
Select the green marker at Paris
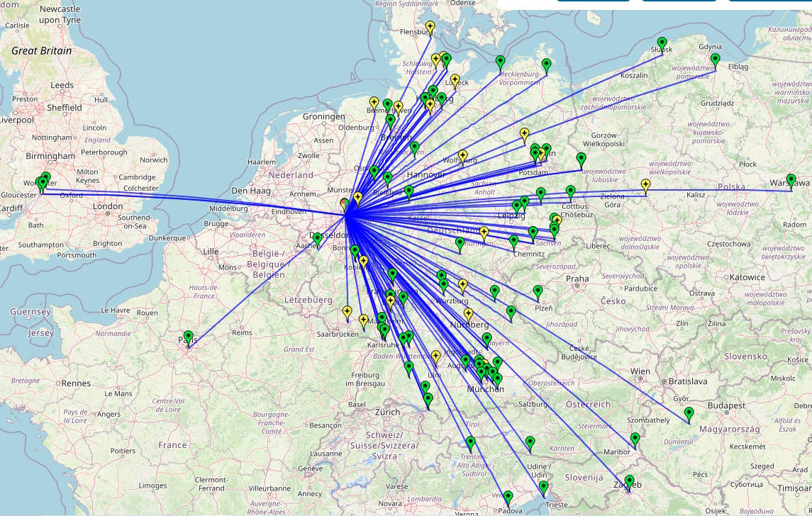click(x=188, y=337)
